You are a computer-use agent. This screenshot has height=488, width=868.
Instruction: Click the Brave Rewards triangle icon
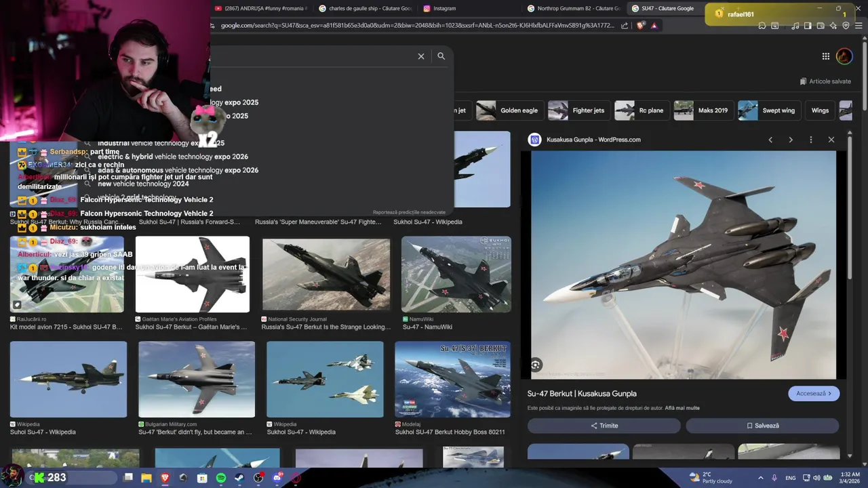tap(654, 26)
